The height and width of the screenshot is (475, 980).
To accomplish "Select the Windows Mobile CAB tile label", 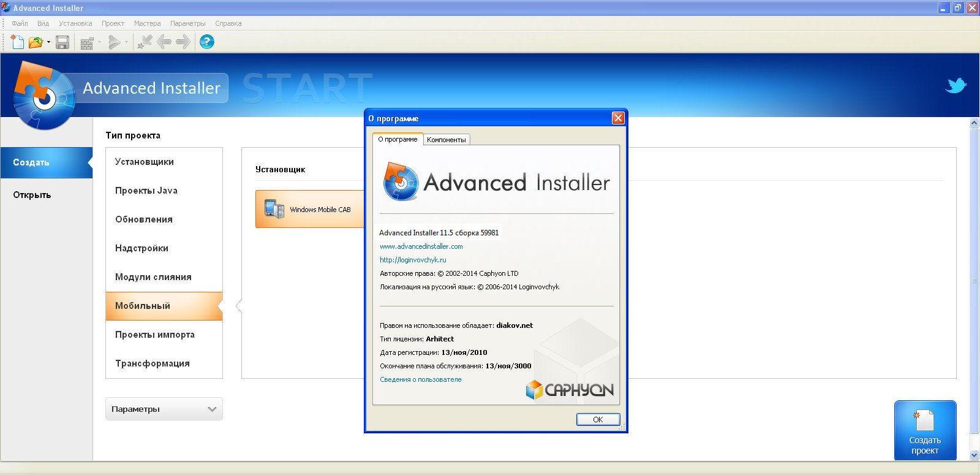I will [x=320, y=210].
